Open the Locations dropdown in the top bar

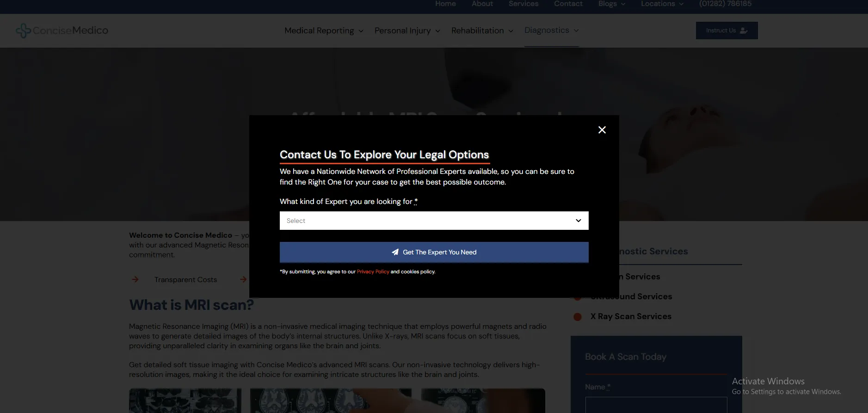[662, 4]
